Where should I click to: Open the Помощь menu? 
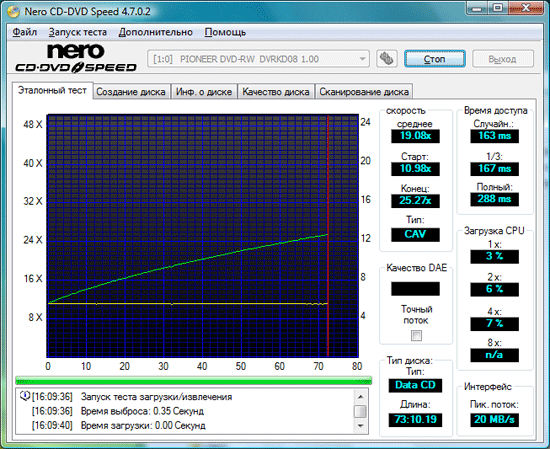coord(225,32)
